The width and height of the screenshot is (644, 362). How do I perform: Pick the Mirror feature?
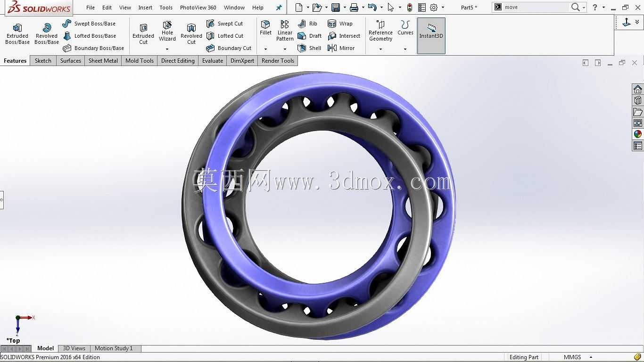click(341, 48)
